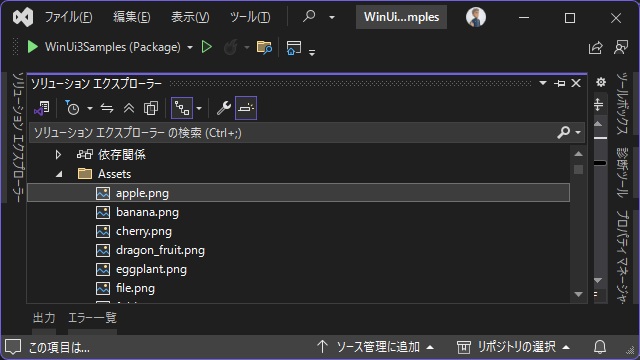Click the WinUi3Samples (Package) start button label
640x360 pixels.
click(113, 47)
